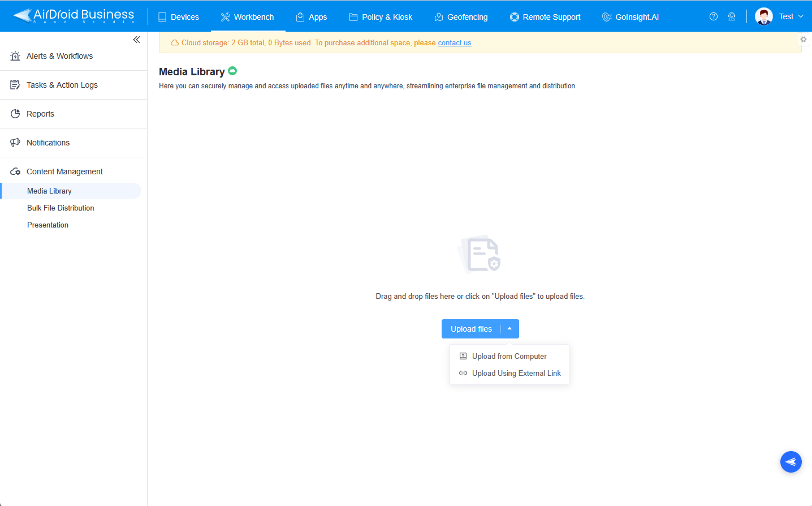812x506 pixels.
Task: Click the Notifications megaphone icon
Action: [x=15, y=142]
